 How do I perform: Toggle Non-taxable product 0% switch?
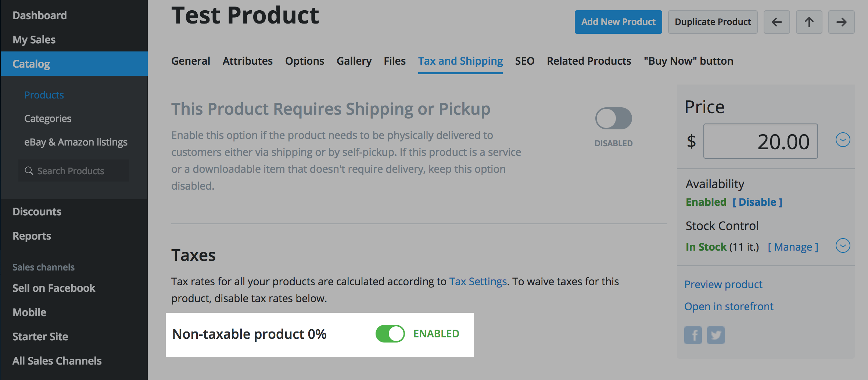[390, 334]
